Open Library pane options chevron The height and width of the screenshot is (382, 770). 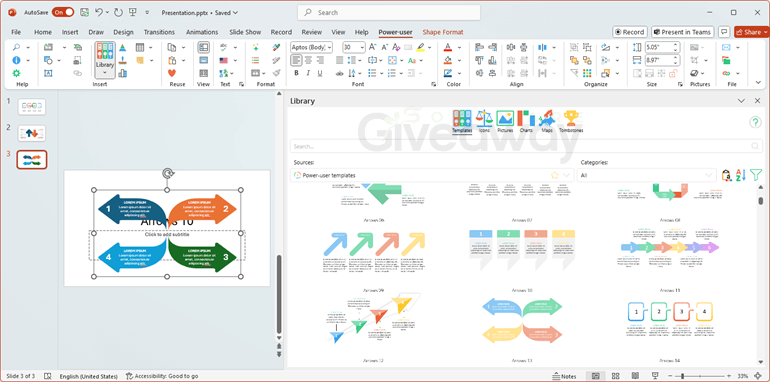pyautogui.click(x=742, y=101)
